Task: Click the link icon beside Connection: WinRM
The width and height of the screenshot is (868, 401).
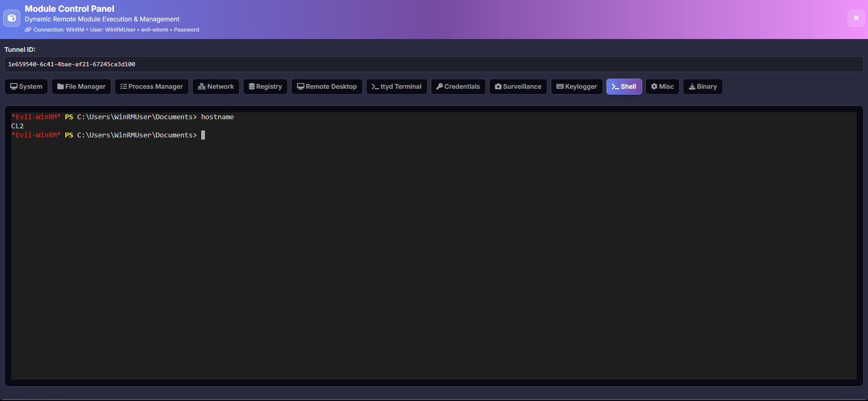Action: [x=28, y=30]
